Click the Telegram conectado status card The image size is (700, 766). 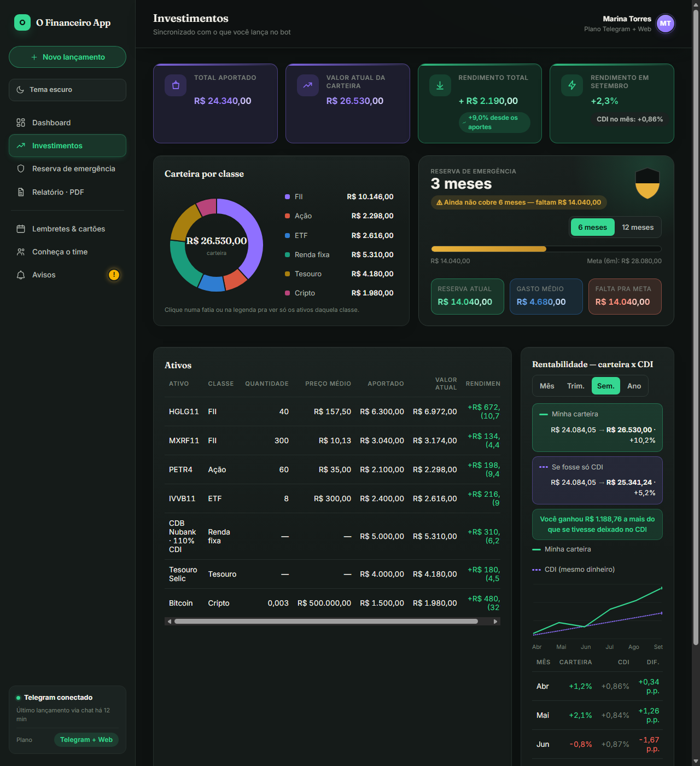coord(67,720)
